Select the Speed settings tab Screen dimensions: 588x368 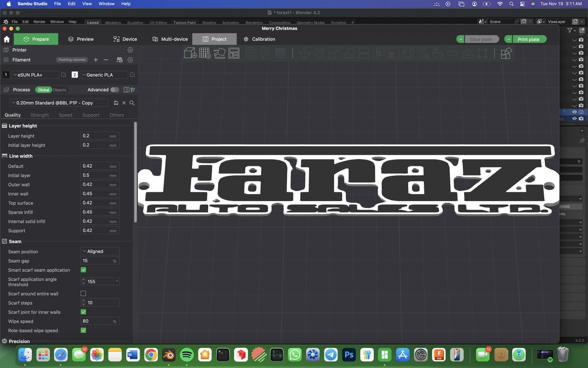[65, 115]
